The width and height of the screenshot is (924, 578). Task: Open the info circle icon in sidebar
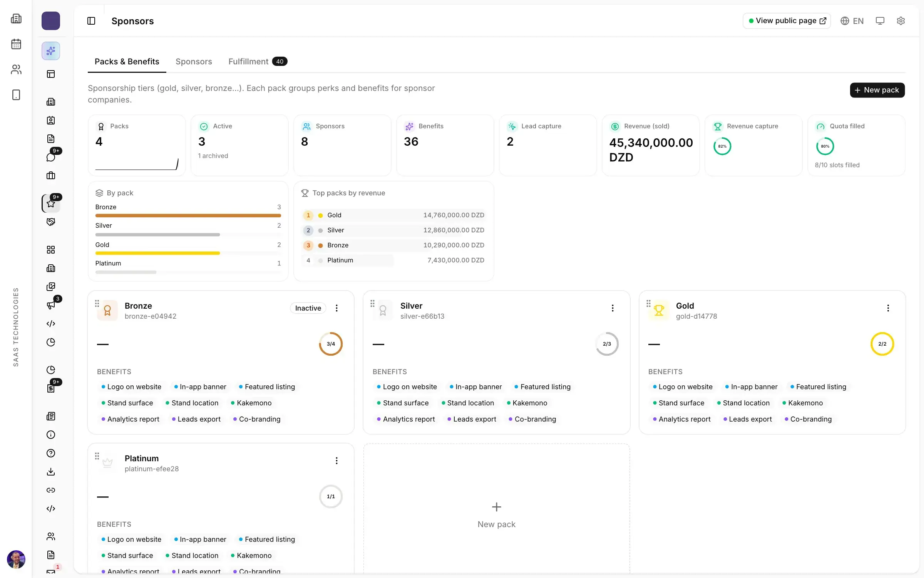51,435
